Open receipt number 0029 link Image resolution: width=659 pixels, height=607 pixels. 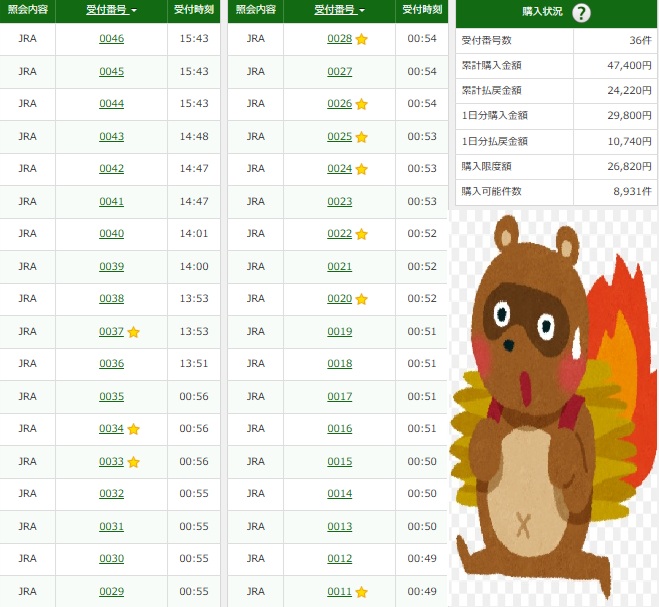pos(111,591)
